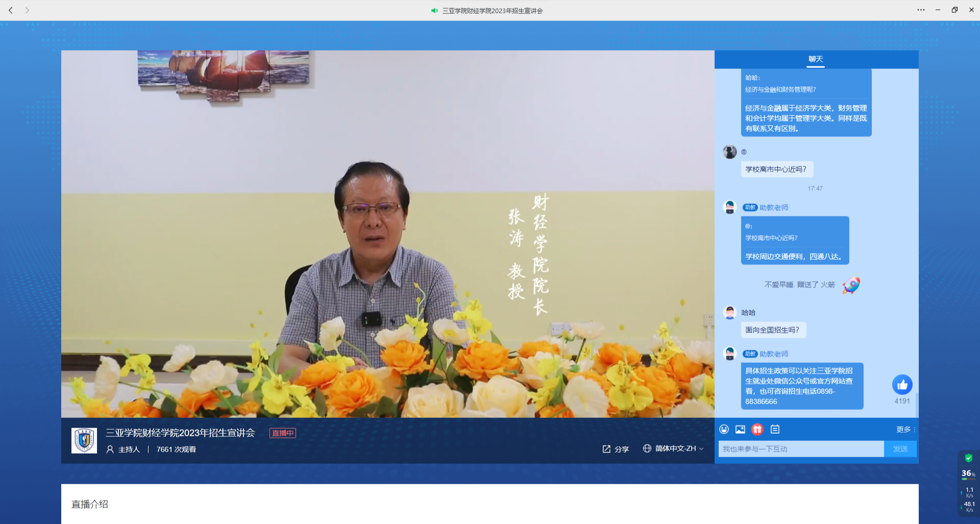Click the 发送 send button
The height and width of the screenshot is (524, 980).
tap(900, 449)
